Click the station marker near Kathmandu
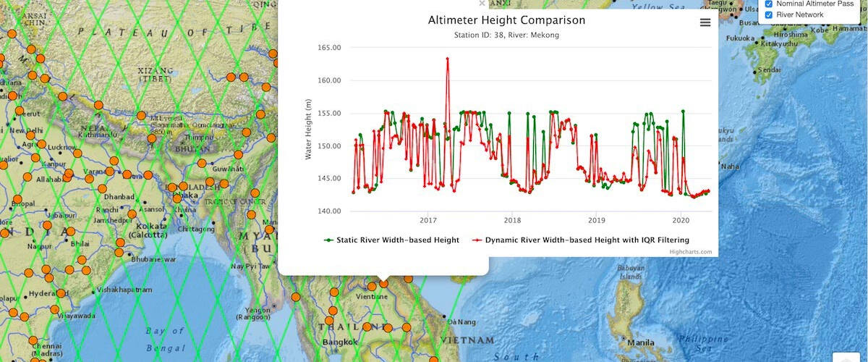 click(98, 105)
